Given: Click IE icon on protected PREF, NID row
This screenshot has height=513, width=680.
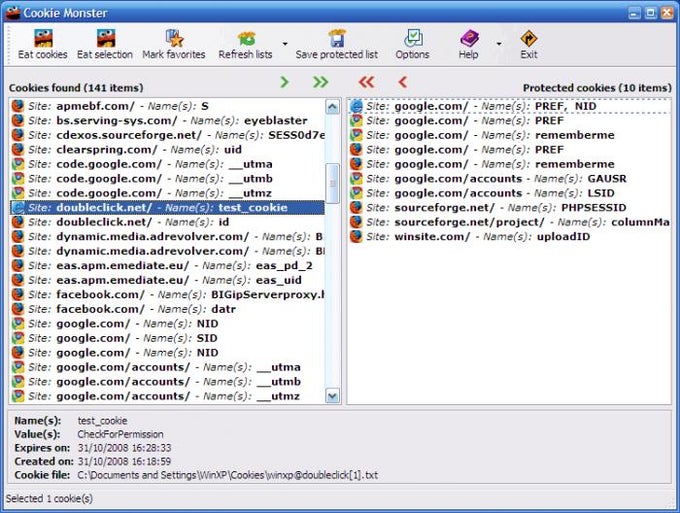Looking at the screenshot, I should [x=356, y=106].
